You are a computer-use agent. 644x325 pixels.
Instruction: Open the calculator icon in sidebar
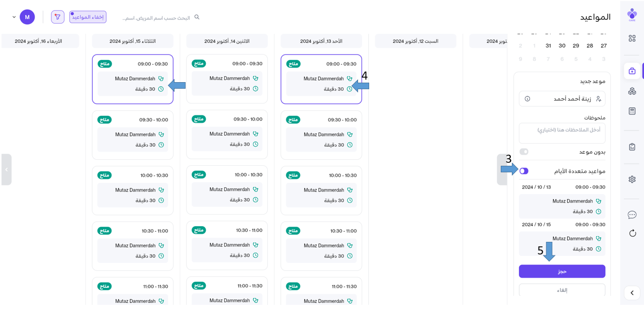(x=632, y=111)
